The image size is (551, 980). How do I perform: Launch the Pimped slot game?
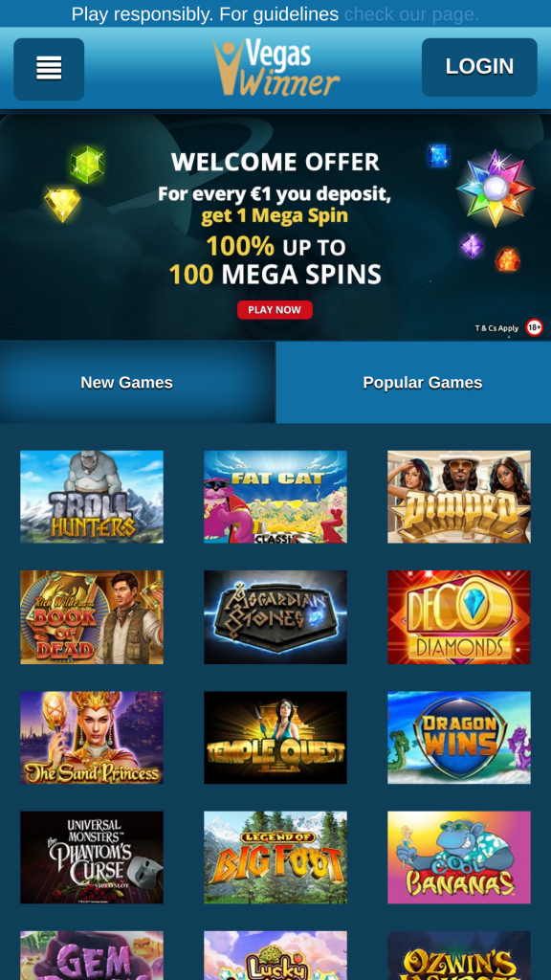(459, 497)
